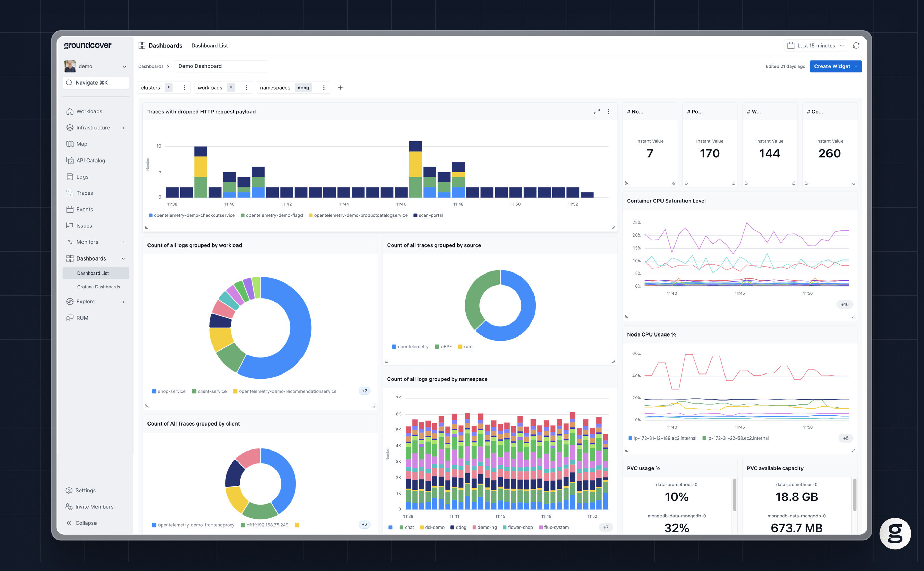The width and height of the screenshot is (924, 571).
Task: Click the refresh icon next to time range
Action: pyautogui.click(x=856, y=46)
